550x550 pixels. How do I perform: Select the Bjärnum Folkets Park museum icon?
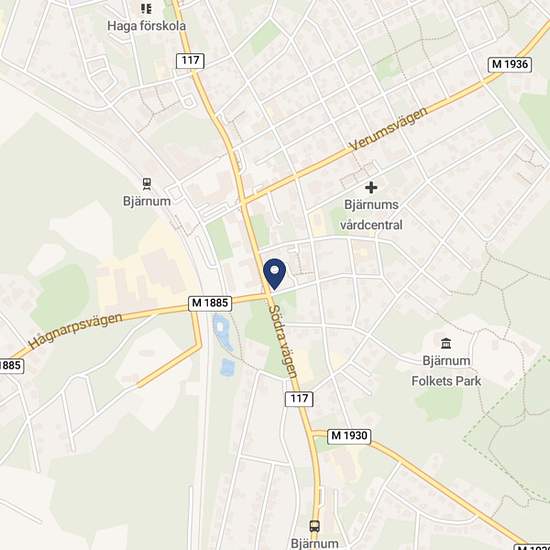446,343
